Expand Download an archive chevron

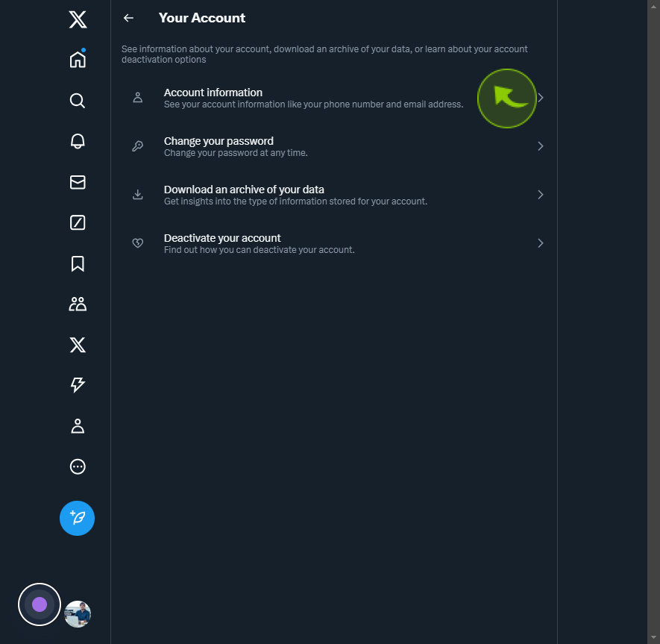pyautogui.click(x=541, y=195)
